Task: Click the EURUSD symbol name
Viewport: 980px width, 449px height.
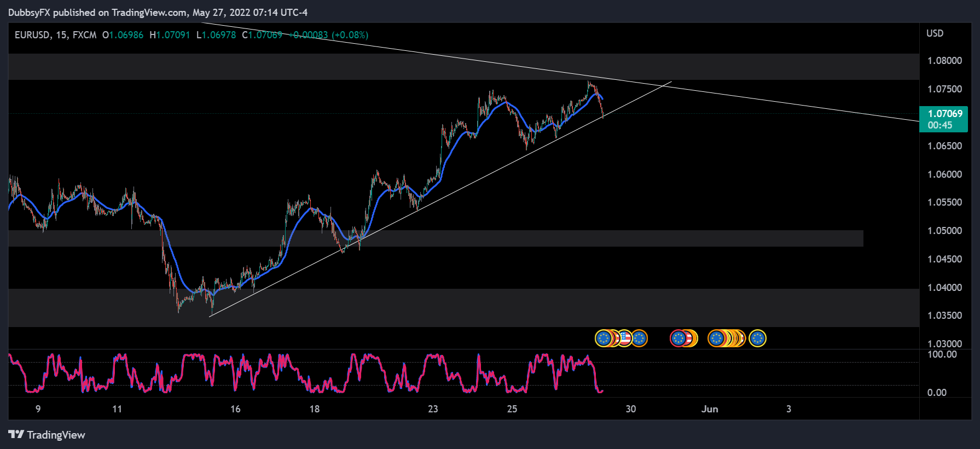Action: click(x=32, y=35)
